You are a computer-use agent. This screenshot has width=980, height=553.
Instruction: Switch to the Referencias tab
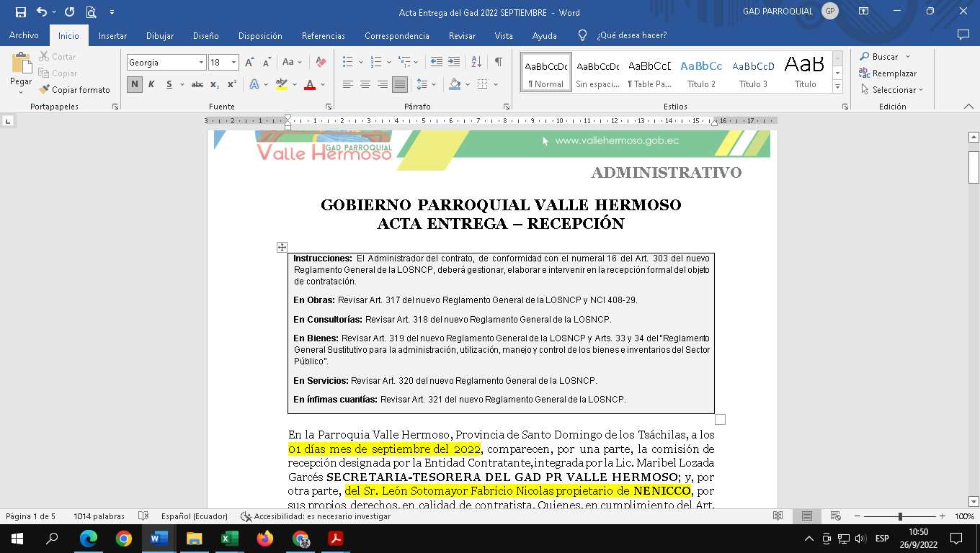[x=323, y=35]
